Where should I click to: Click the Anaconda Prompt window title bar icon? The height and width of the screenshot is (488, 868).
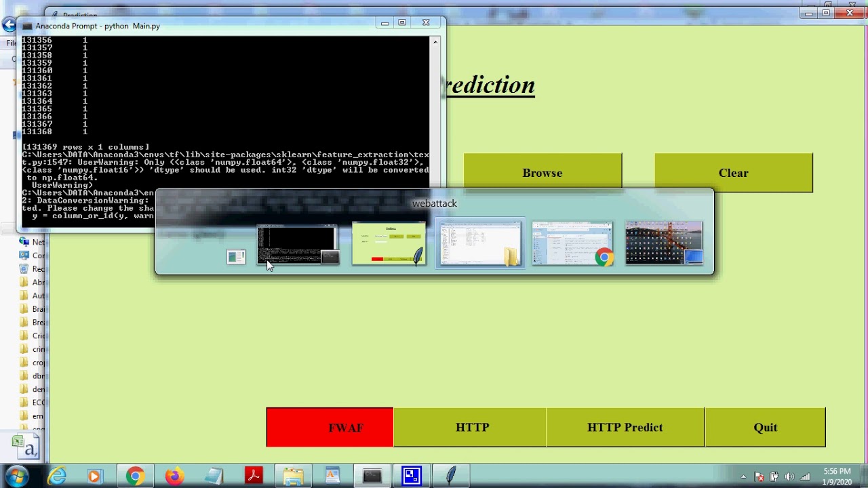coord(27,26)
